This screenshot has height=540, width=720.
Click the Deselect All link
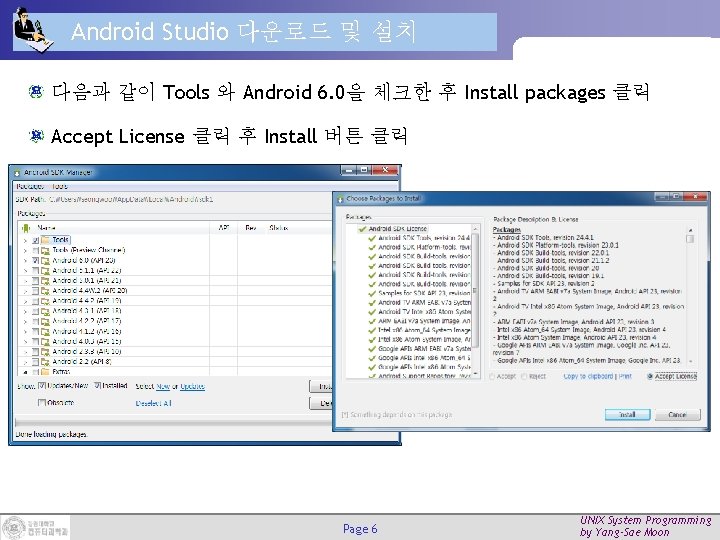[153, 404]
